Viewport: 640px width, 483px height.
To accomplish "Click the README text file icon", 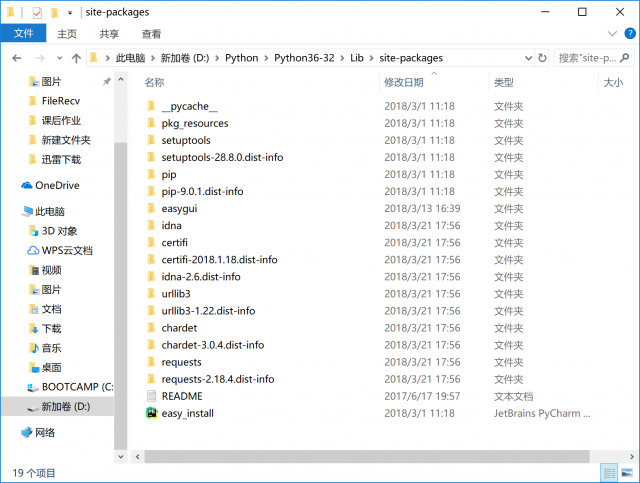I will coord(151,396).
